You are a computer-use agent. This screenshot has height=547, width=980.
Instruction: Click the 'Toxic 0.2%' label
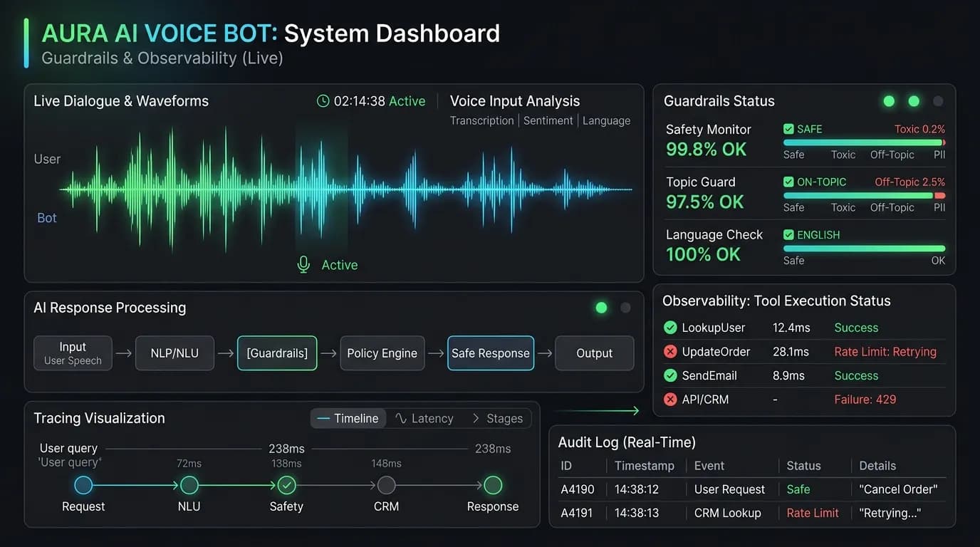tap(919, 129)
